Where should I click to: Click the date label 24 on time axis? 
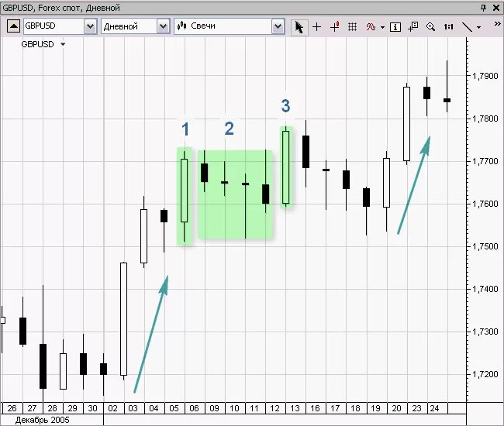(x=434, y=408)
